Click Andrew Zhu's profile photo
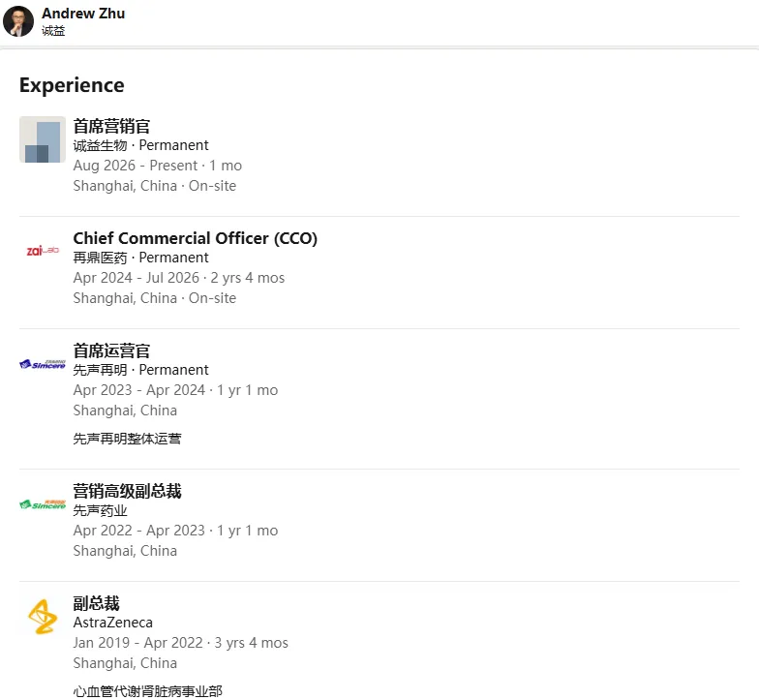Screen dimensions: 759x700 18,21
